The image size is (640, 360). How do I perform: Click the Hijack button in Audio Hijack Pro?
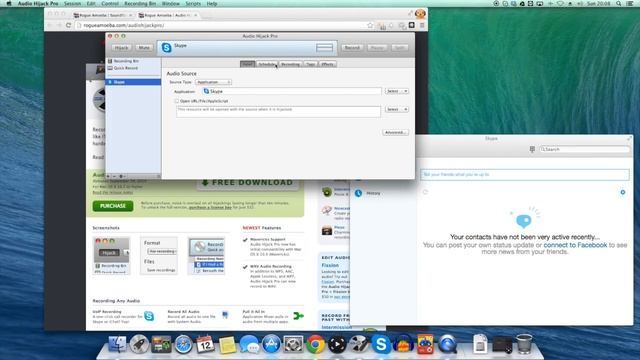point(121,48)
